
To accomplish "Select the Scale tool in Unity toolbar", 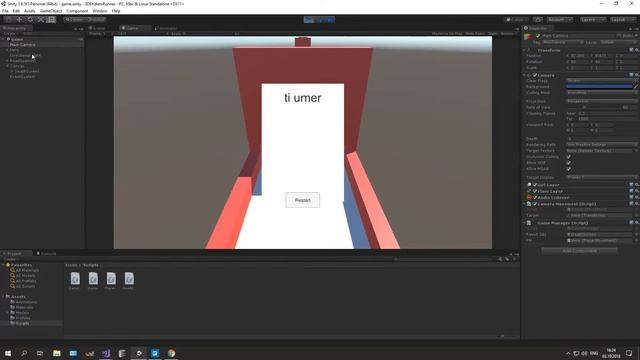I will point(40,19).
